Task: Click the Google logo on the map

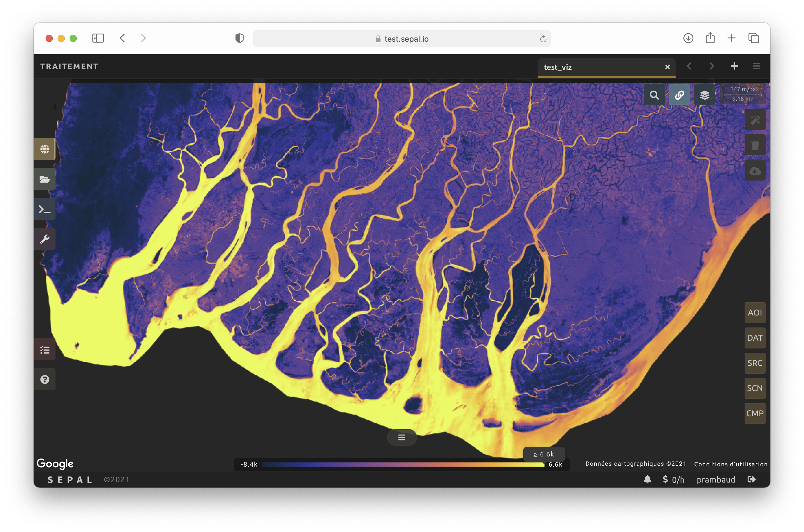Action: click(x=55, y=464)
